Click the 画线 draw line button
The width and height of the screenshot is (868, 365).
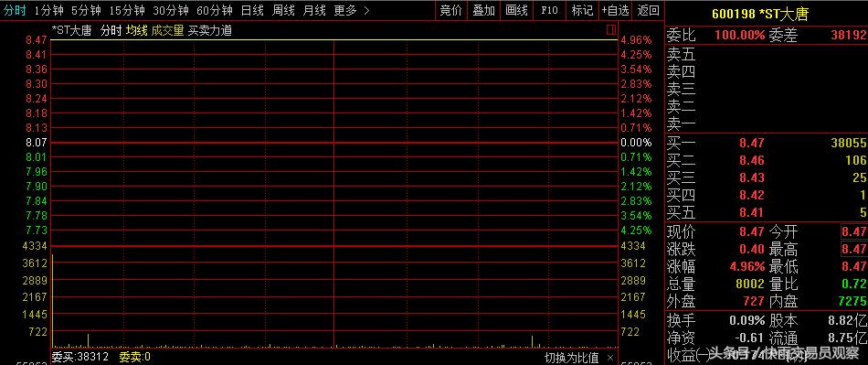(517, 10)
